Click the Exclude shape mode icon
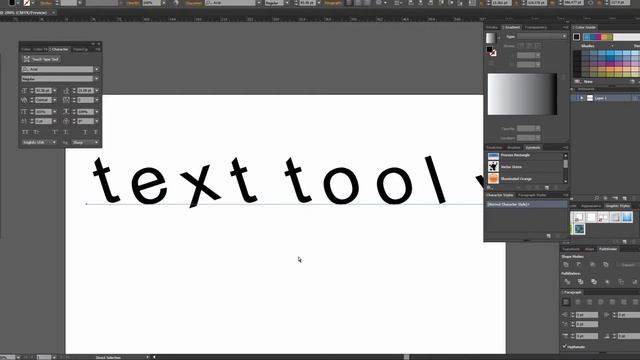 [x=606, y=265]
